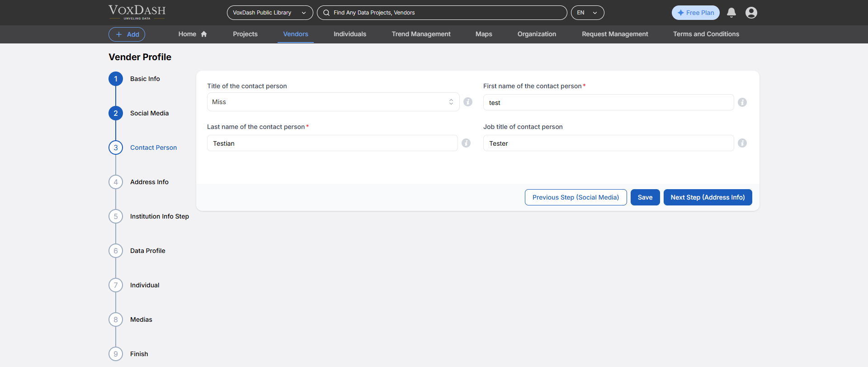
Task: Select step 3 circle Contact Person
Action: (116, 148)
